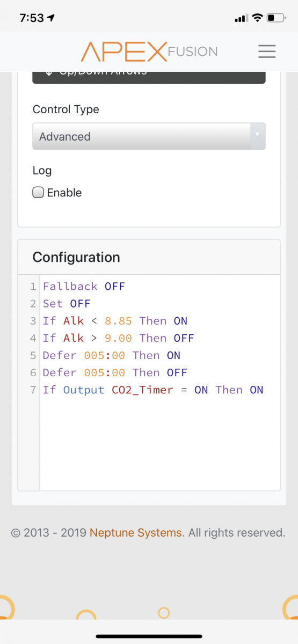Tap the battery indicator icon
The image size is (298, 644).
pos(276,18)
